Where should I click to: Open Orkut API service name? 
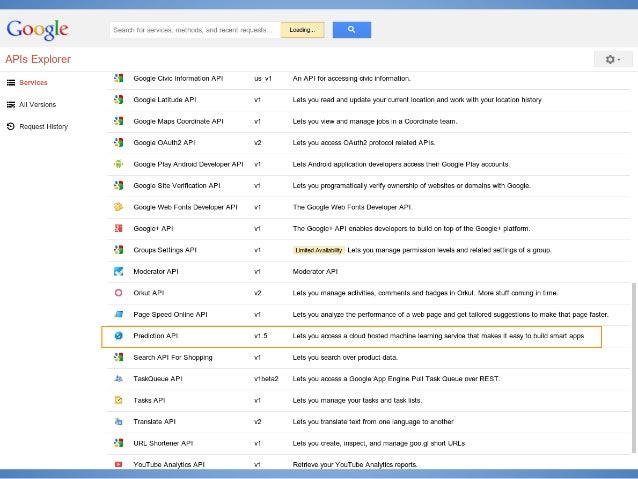coord(149,293)
